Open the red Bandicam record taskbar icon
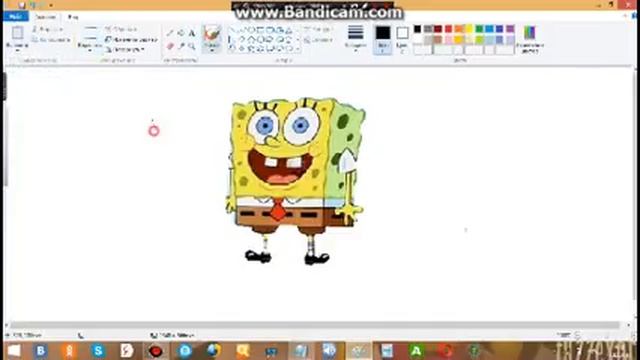The height and width of the screenshot is (360, 640). pyautogui.click(x=156, y=351)
